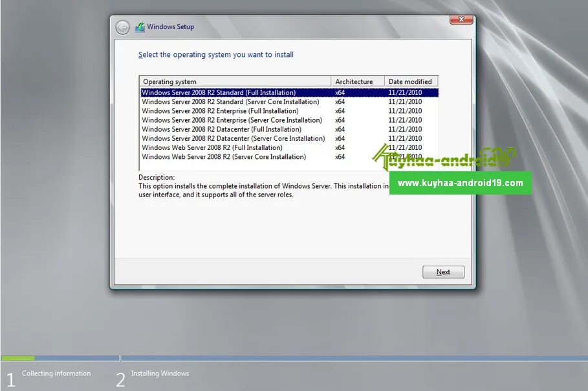Viewport: 588px width, 391px height.
Task: Click the Windows Setup installer icon
Action: coord(140,27)
